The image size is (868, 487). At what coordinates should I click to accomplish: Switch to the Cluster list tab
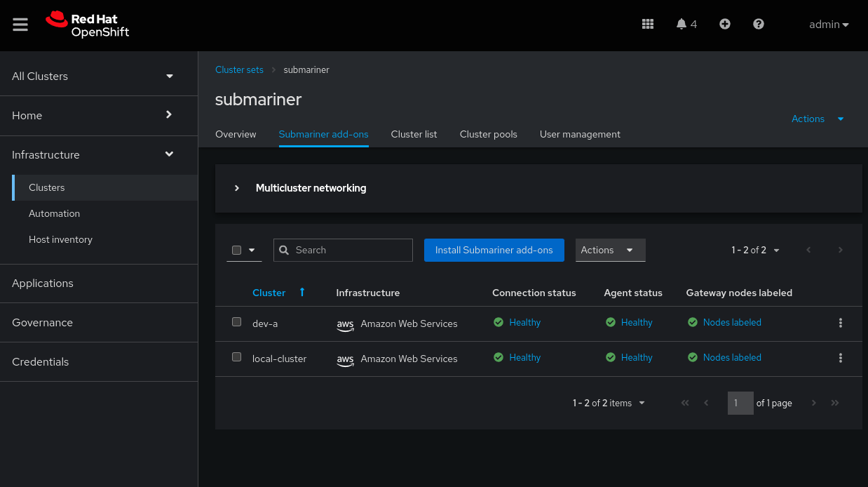click(x=414, y=134)
